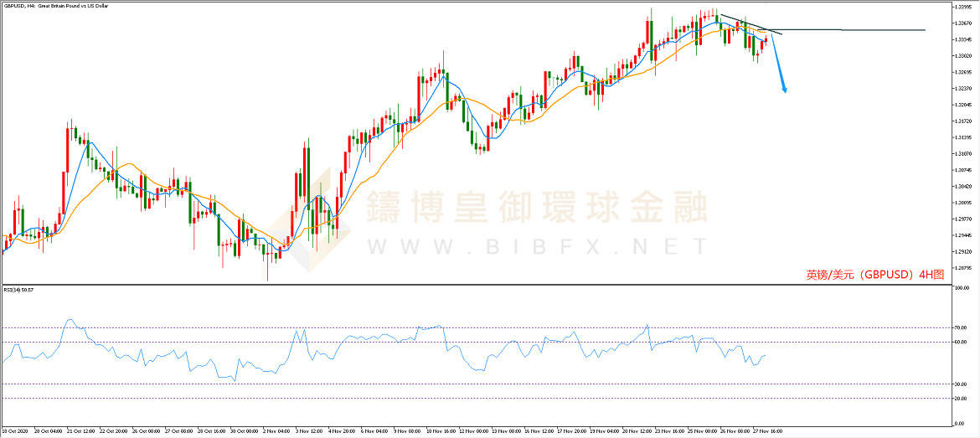Click the 1.32370 price level on the axis
980x438 pixels.
click(x=962, y=88)
